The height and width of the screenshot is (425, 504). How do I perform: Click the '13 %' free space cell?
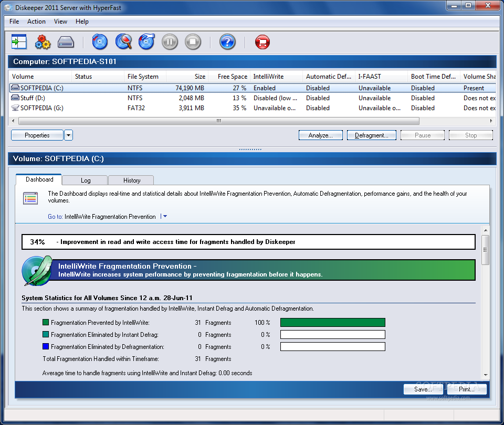pyautogui.click(x=239, y=98)
